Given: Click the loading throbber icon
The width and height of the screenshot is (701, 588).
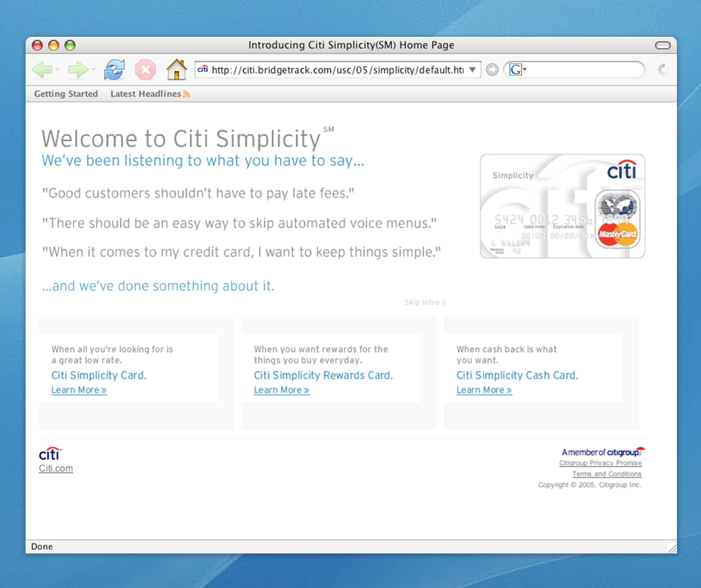Looking at the screenshot, I should click(663, 70).
